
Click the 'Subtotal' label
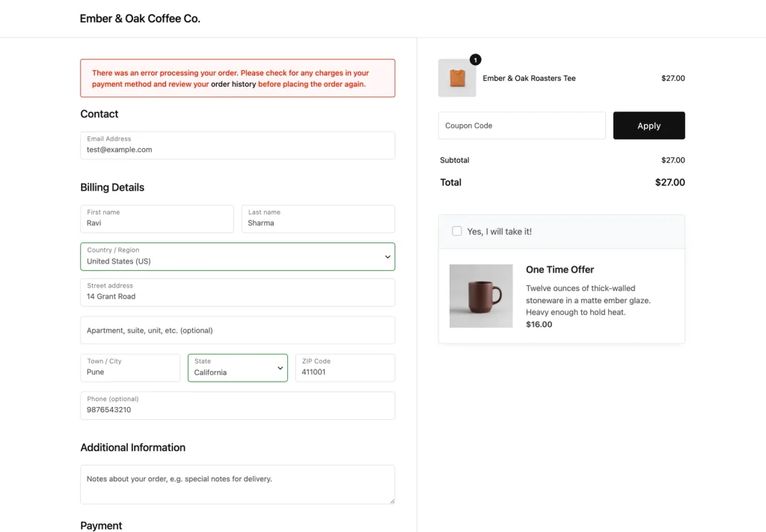[x=454, y=160]
